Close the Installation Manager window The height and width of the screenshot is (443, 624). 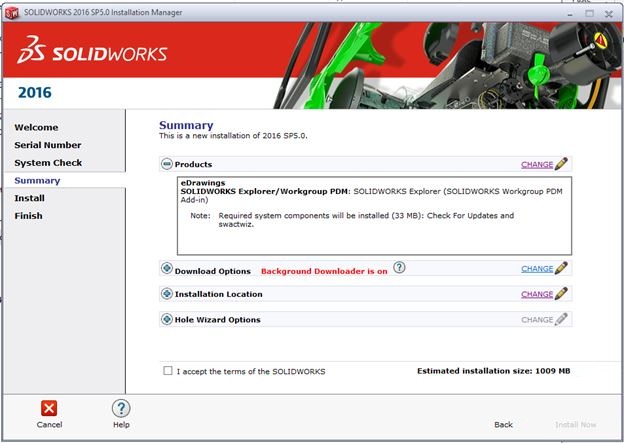pyautogui.click(x=608, y=14)
